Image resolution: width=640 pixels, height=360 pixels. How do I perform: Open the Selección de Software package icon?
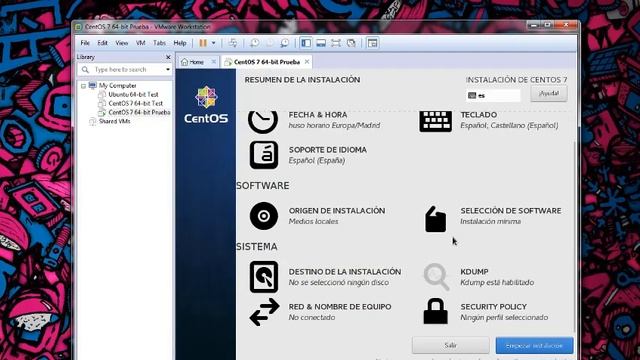click(436, 219)
